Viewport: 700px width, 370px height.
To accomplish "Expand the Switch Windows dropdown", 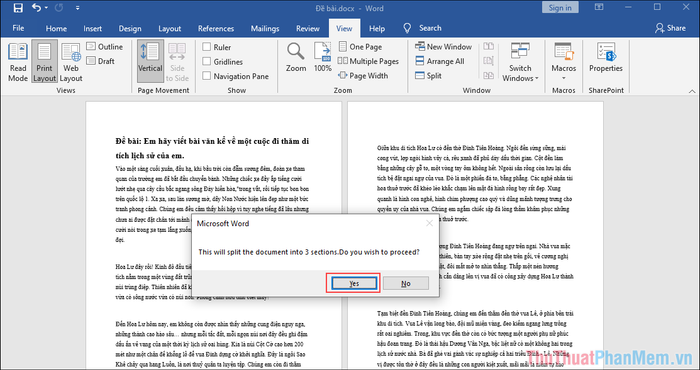I will tap(520, 62).
